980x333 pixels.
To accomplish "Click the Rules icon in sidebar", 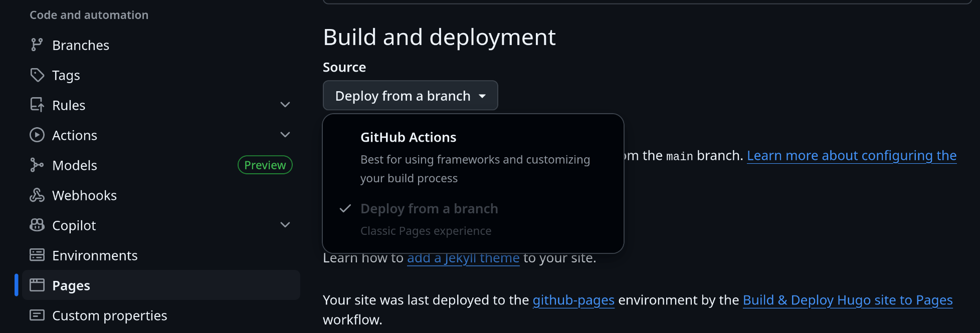I will [x=37, y=105].
